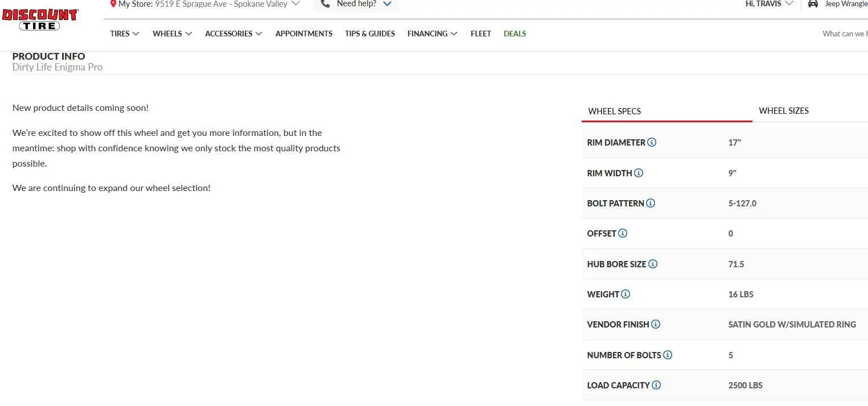Open the Bolt Pattern info icon
This screenshot has height=406, width=868.
point(651,203)
